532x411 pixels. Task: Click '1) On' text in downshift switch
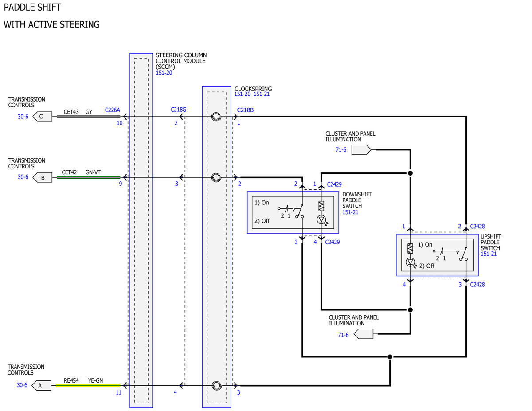262,203
